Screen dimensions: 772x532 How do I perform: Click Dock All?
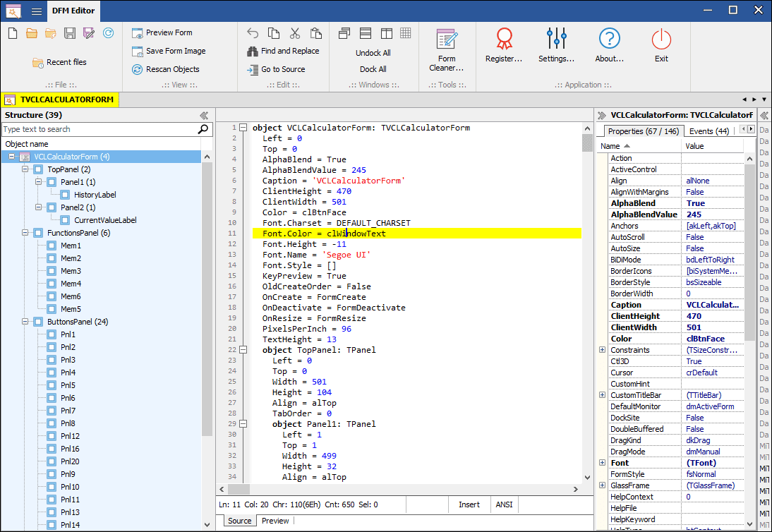coord(373,69)
